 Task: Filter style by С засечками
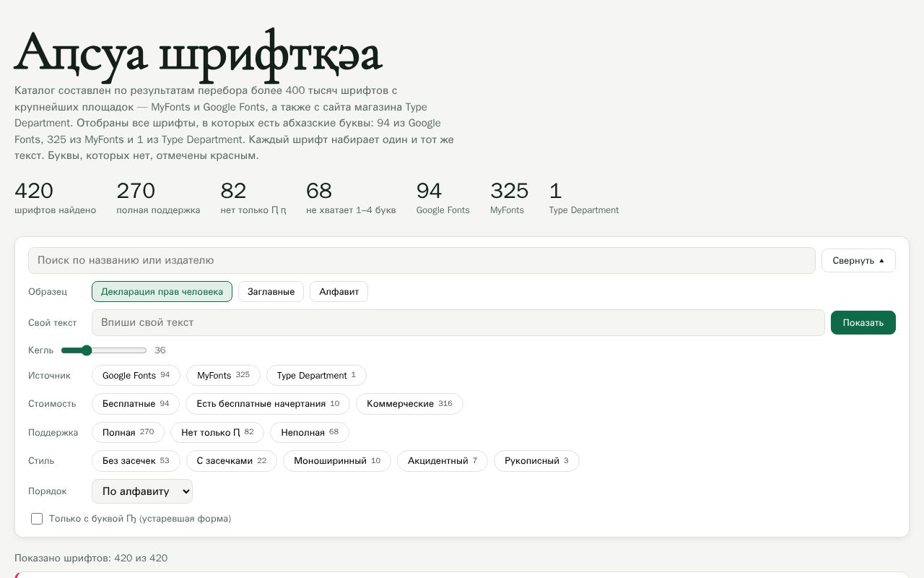[231, 460]
